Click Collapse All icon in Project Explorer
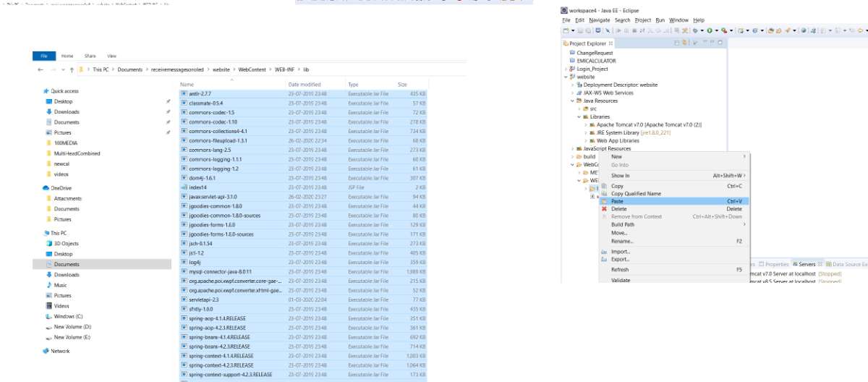Screen dimensions: 868x382 [x=678, y=43]
